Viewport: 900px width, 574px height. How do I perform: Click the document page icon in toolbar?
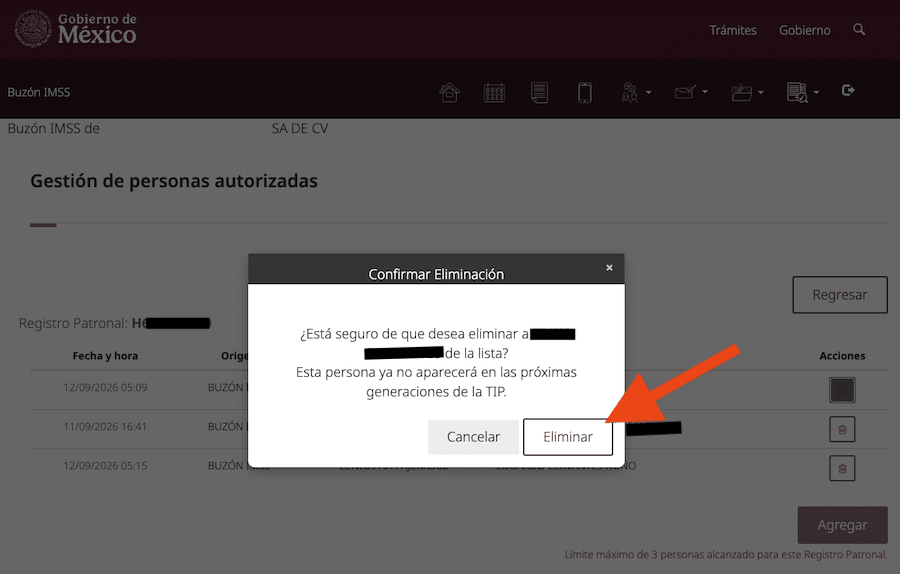pyautogui.click(x=539, y=92)
